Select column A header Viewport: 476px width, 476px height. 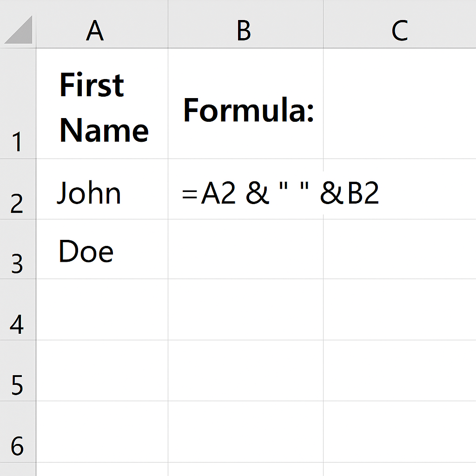pyautogui.click(x=102, y=24)
